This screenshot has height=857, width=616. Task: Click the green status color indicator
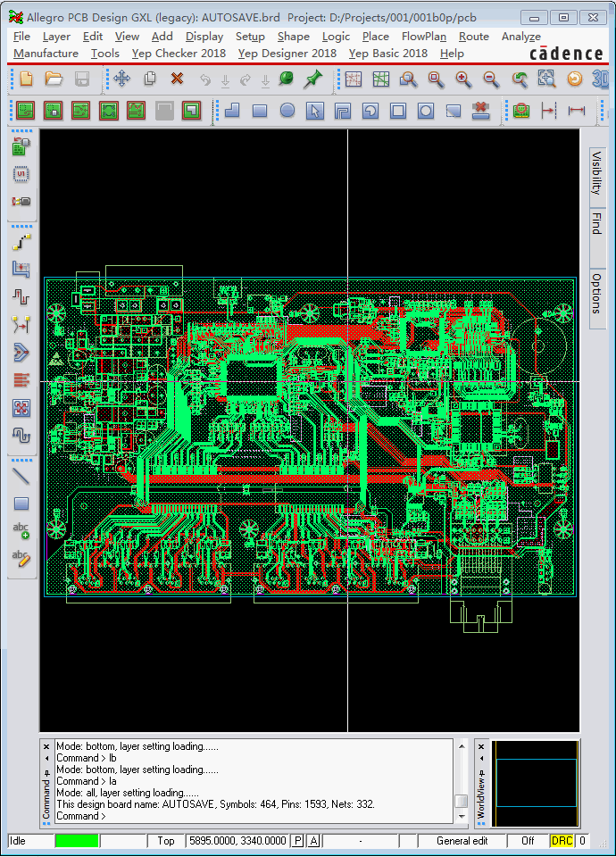point(77,841)
